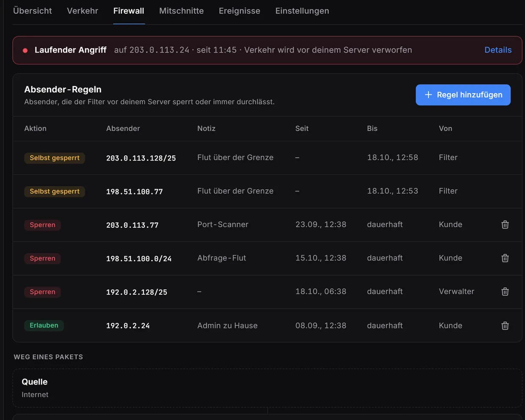Screen dimensions: 525x420
Task: Click the Von column header
Action: (445, 128)
